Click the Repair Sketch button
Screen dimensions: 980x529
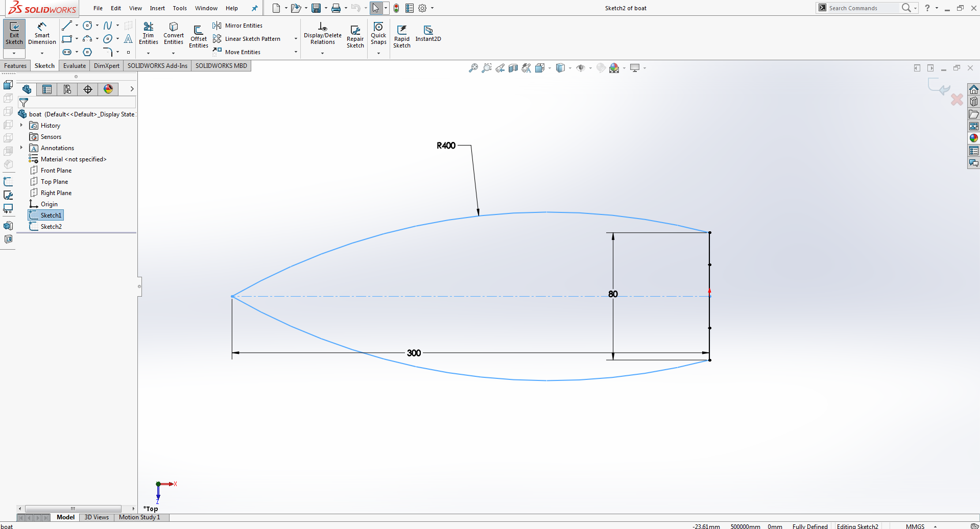click(355, 37)
